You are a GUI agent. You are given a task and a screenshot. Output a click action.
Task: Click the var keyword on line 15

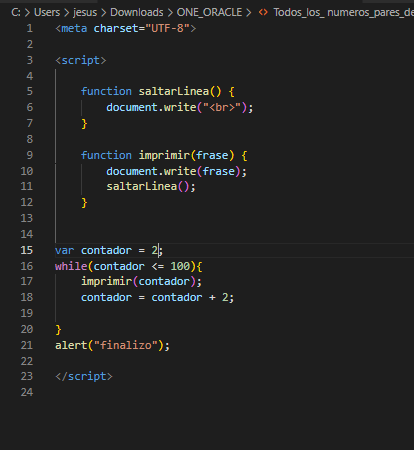coord(65,250)
